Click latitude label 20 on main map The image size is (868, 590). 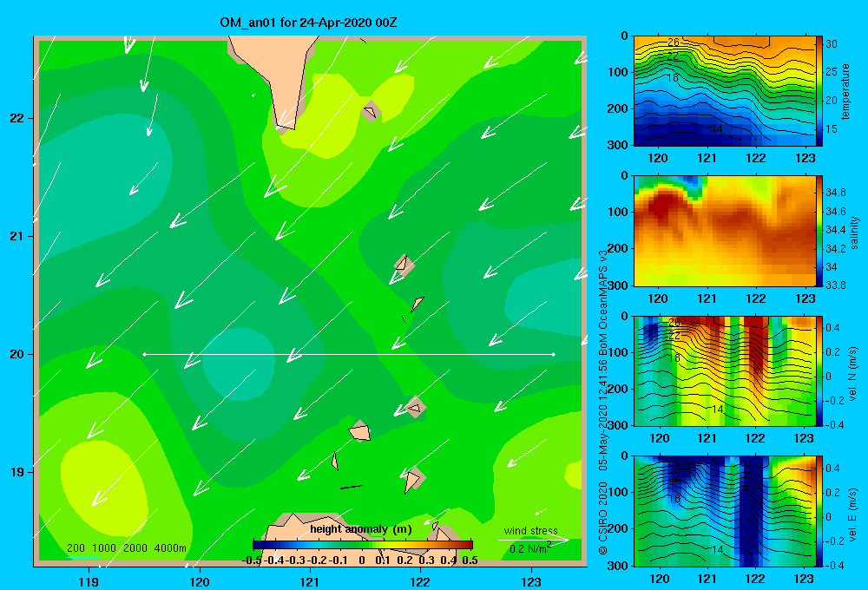(16, 354)
